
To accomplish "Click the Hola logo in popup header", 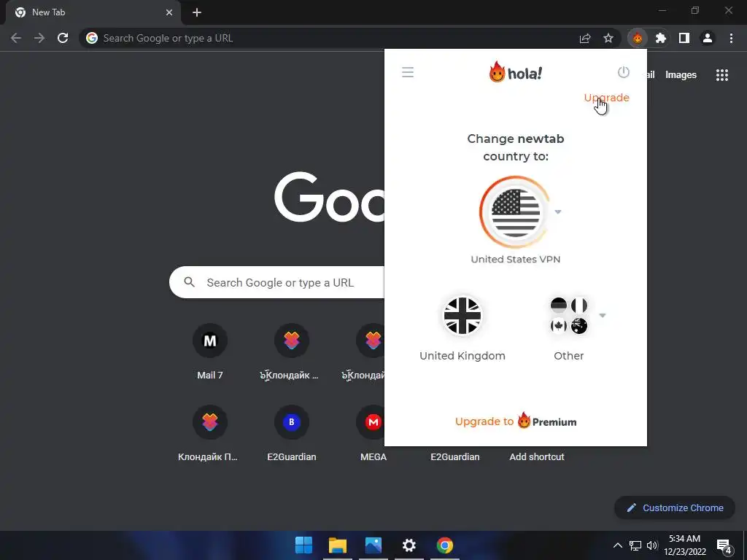I will click(x=516, y=72).
